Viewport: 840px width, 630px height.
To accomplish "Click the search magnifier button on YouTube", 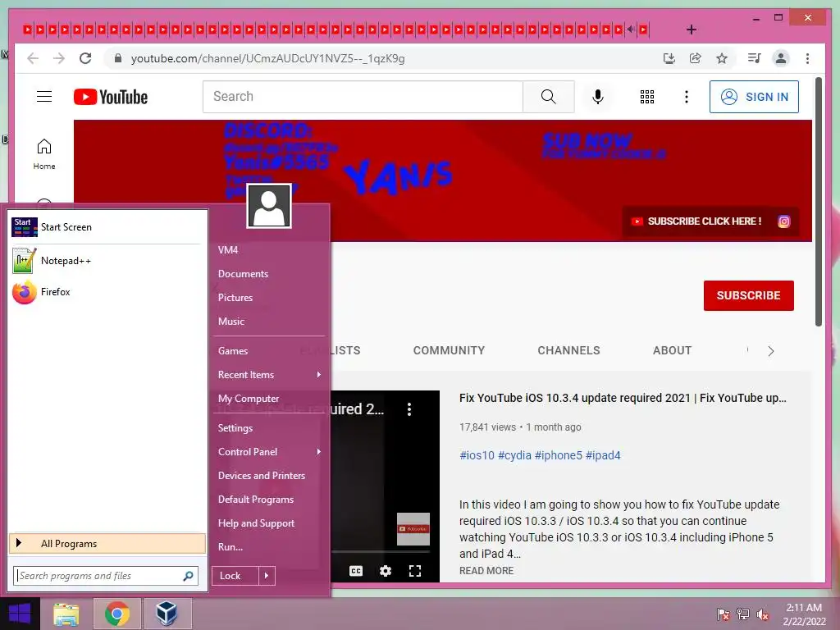I will coord(548,97).
